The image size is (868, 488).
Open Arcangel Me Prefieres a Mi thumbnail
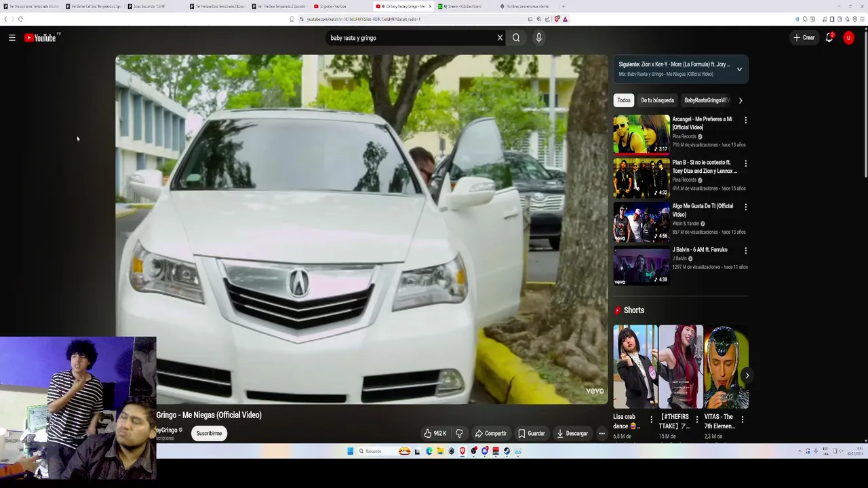click(642, 134)
